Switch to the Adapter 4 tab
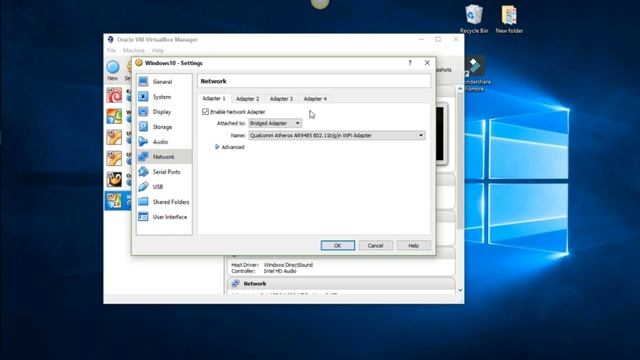This screenshot has width=640, height=360. click(x=315, y=99)
